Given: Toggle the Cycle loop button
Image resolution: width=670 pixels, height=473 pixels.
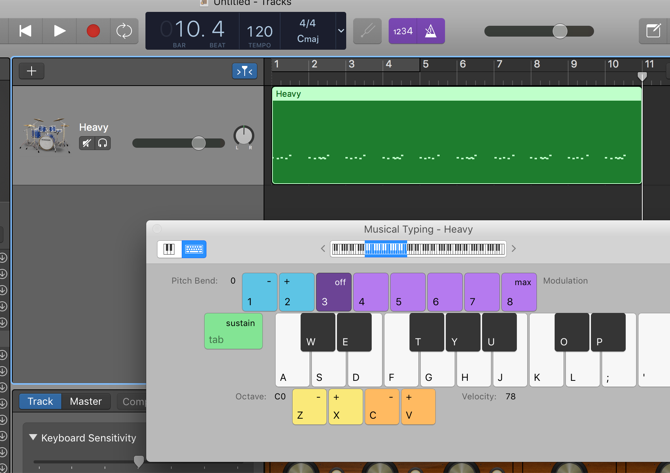Looking at the screenshot, I should coord(124,31).
